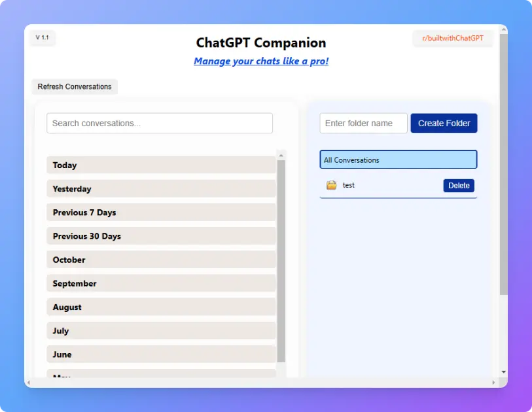
Task: Expand the June conversation group
Action: (161, 354)
